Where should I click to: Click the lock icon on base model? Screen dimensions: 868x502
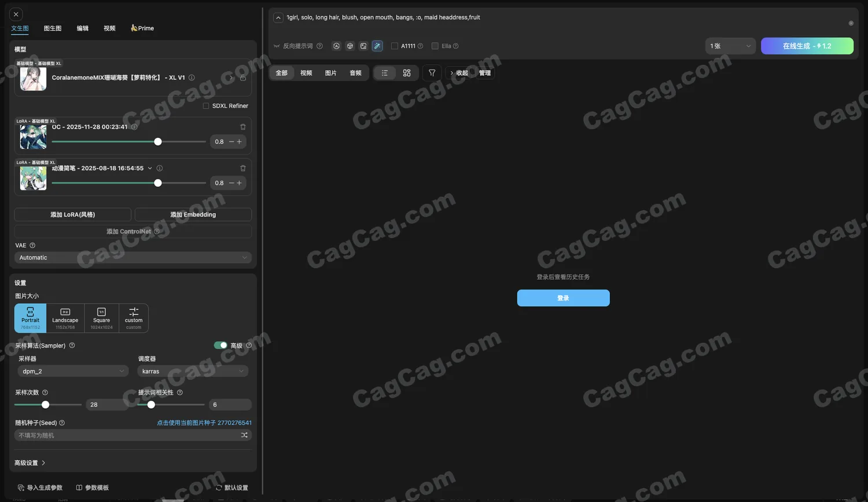pos(243,78)
